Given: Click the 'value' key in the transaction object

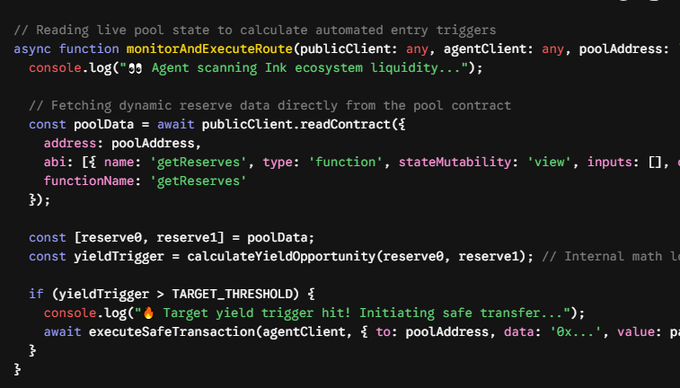Looking at the screenshot, I should 635,332.
